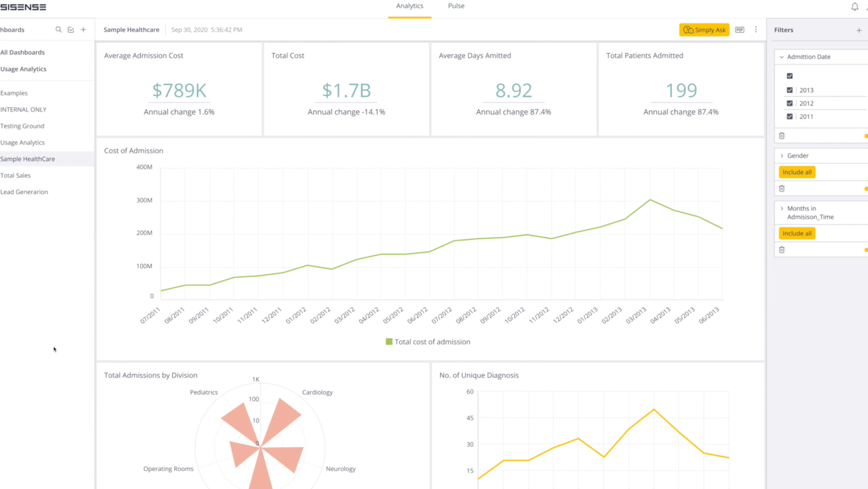This screenshot has height=489, width=868.
Task: Delete the Gender filter via trash icon
Action: (782, 188)
